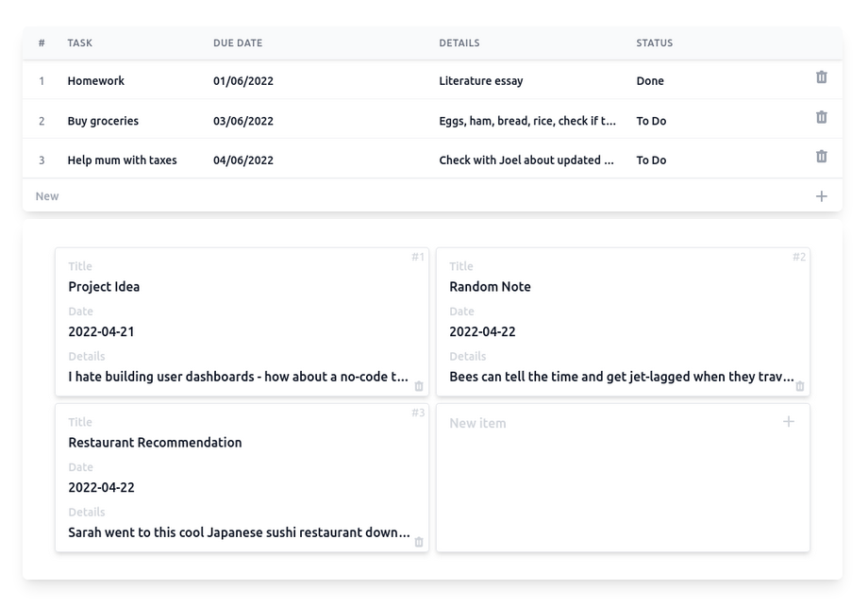Click row number 1 cell
Screen dimensions: 868x607
42,81
